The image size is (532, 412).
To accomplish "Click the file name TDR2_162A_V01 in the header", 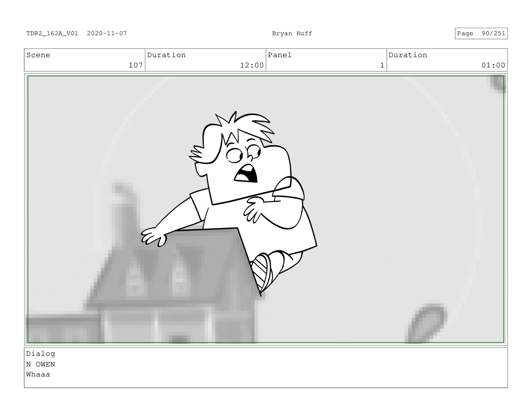I will 52,33.
